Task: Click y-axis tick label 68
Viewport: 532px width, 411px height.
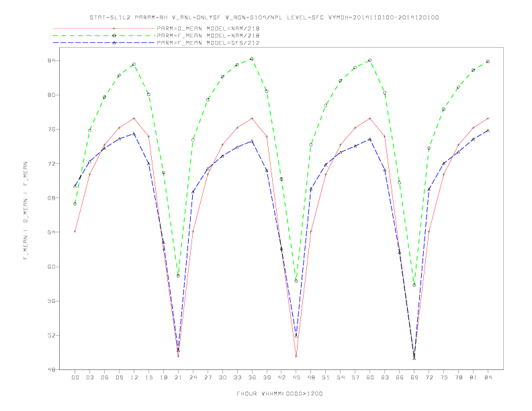Action: [51, 198]
